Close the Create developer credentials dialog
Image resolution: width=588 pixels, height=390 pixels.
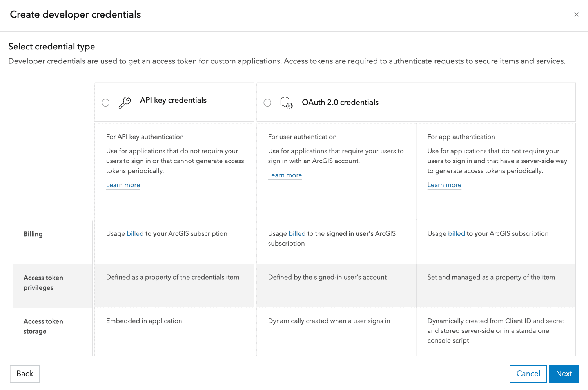tap(576, 14)
